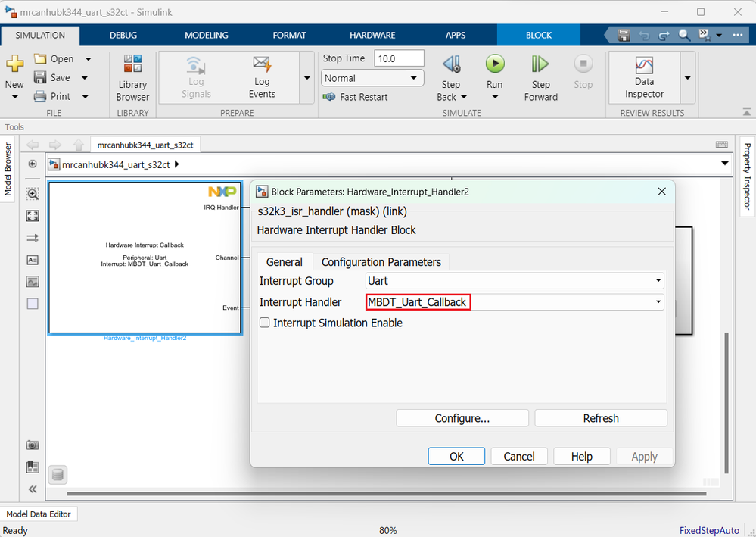Click the green Run button
The image size is (756, 537).
tap(495, 64)
